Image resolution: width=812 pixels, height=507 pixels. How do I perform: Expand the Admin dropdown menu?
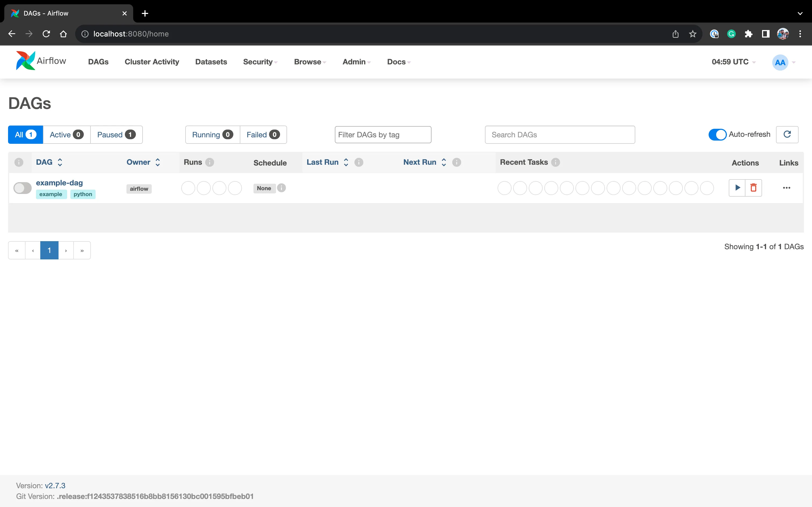[x=357, y=61]
